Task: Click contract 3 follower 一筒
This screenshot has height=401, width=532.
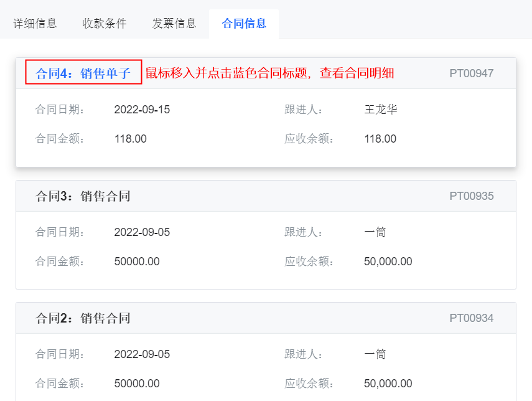Action: pos(375,232)
